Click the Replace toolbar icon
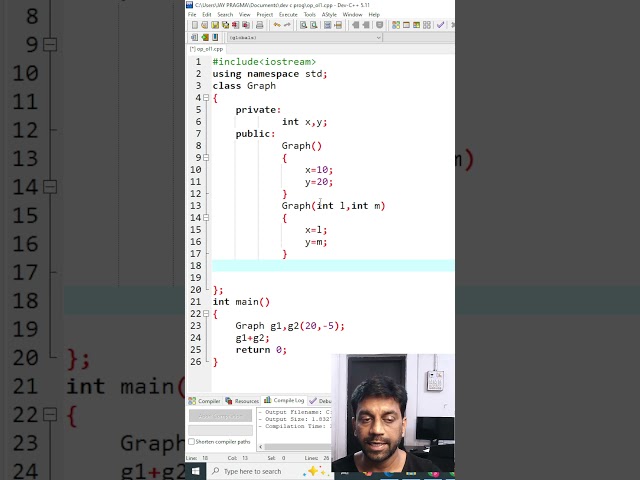640x480 pixels. tap(313, 25)
